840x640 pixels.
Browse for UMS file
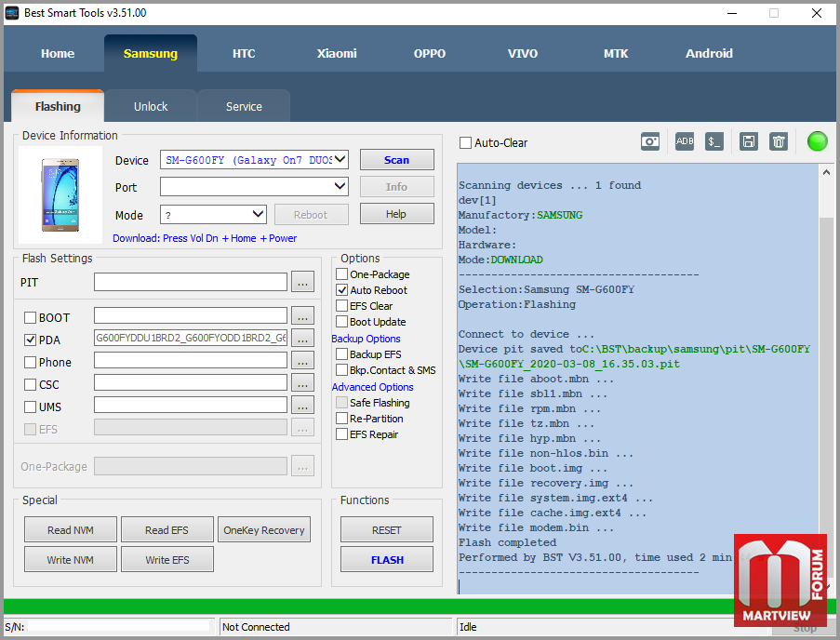pyautogui.click(x=302, y=406)
